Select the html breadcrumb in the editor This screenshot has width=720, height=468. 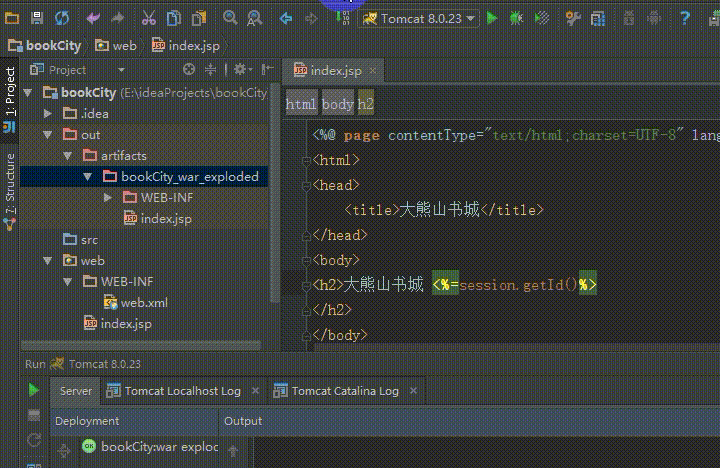pos(301,104)
